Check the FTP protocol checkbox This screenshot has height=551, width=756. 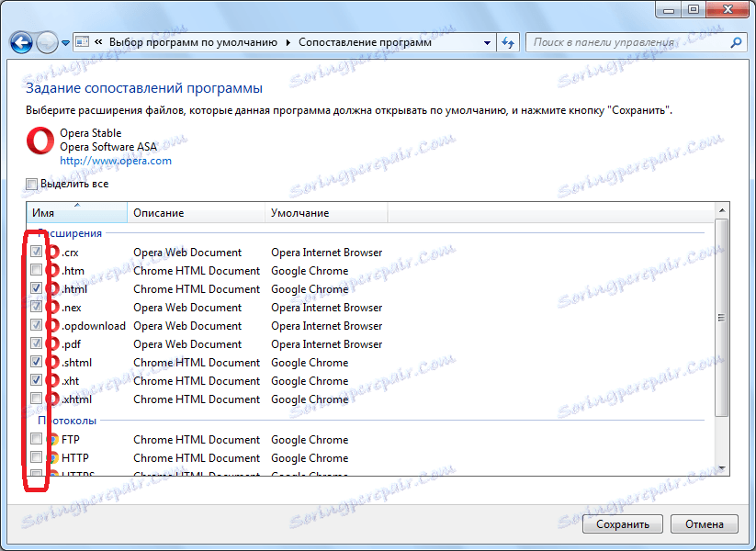coord(36,438)
